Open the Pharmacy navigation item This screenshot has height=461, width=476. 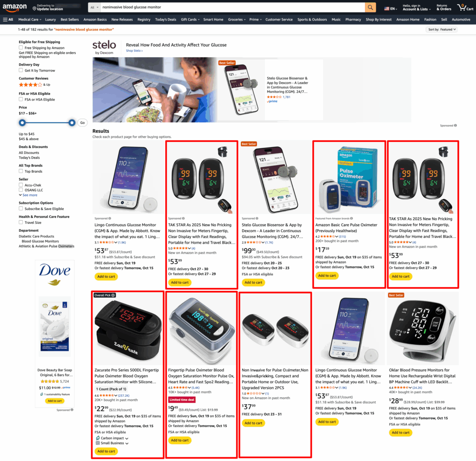353,20
